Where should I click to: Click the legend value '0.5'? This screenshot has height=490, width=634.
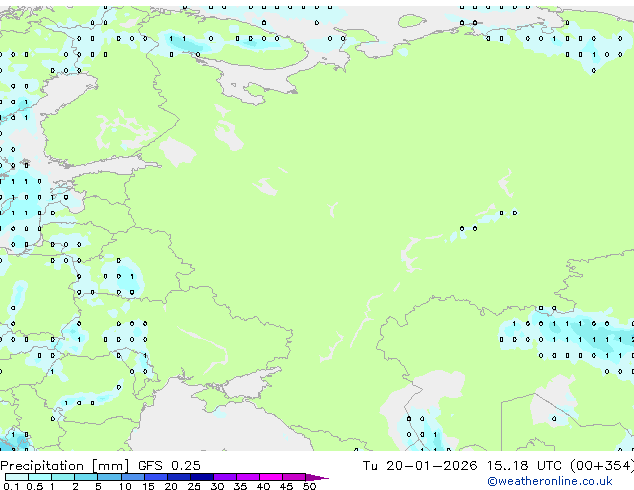[35, 486]
